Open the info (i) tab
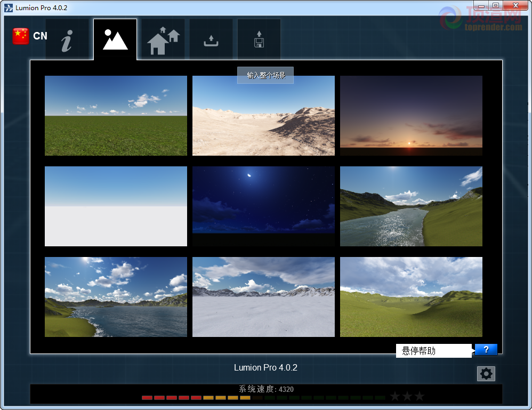The width and height of the screenshot is (532, 410). tap(67, 39)
